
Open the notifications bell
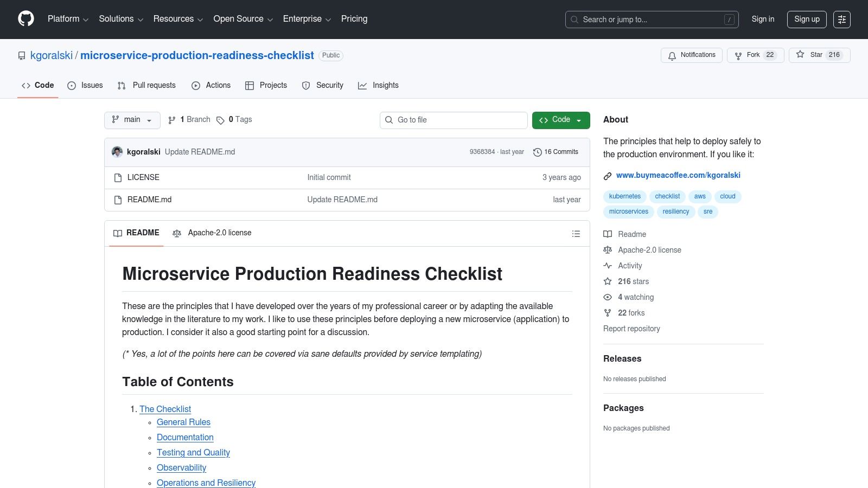672,55
